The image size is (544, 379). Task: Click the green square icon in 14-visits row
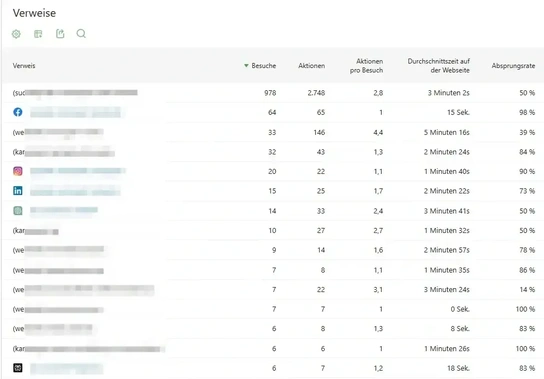coord(18,211)
